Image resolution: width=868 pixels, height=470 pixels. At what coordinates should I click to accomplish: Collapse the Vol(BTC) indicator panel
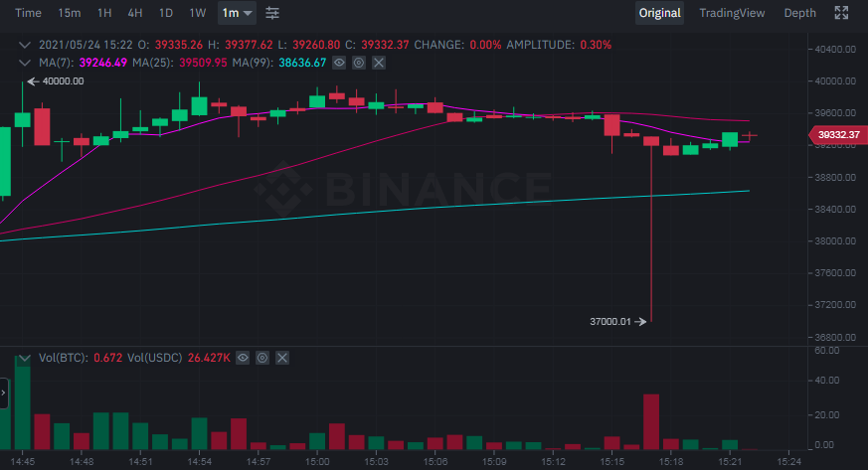point(24,359)
